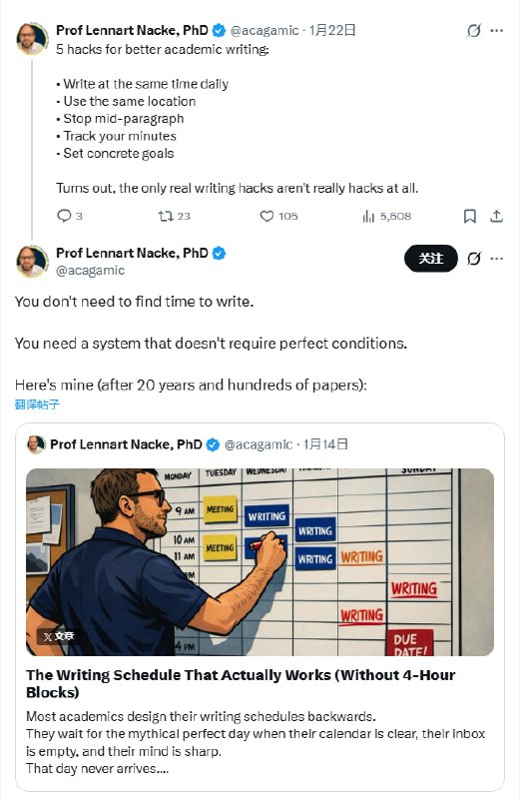Click the Grok icon on the first tweet
This screenshot has width=532, height=799.
click(474, 31)
